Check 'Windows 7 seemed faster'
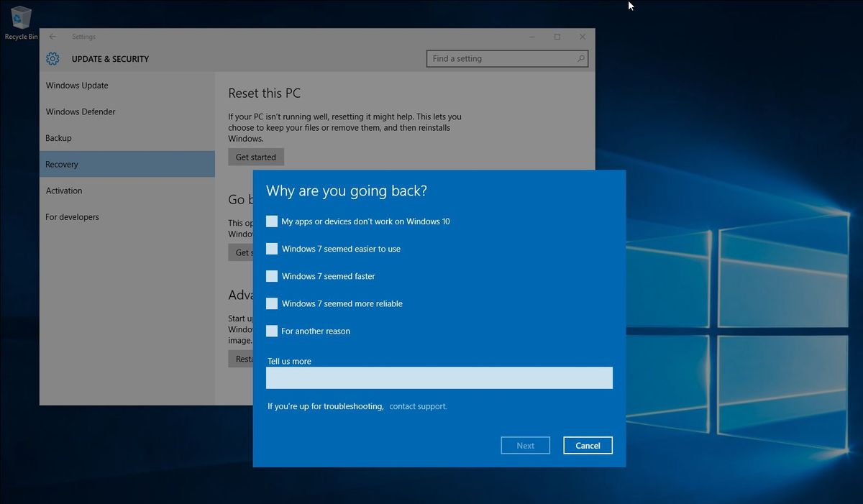 click(x=272, y=276)
